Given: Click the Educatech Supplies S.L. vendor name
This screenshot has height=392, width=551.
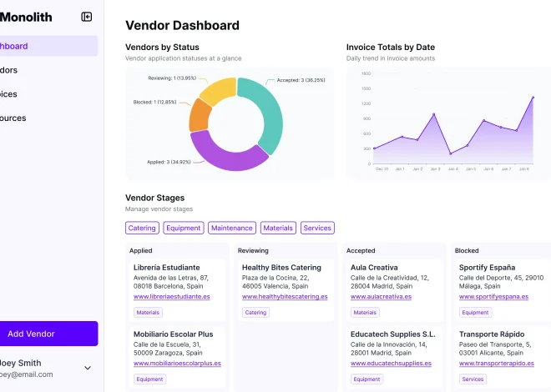Looking at the screenshot, I should 393,334.
